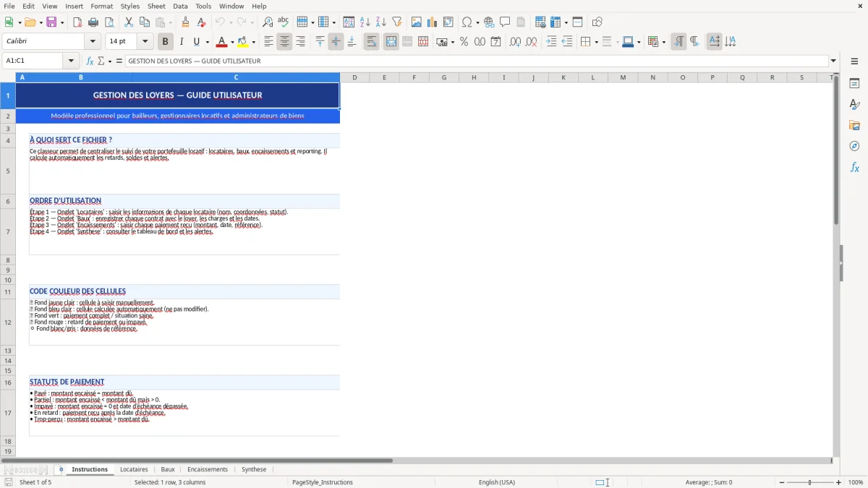The image size is (868, 488).
Task: Toggle Center Vertically alignment
Action: pyautogui.click(x=336, y=42)
